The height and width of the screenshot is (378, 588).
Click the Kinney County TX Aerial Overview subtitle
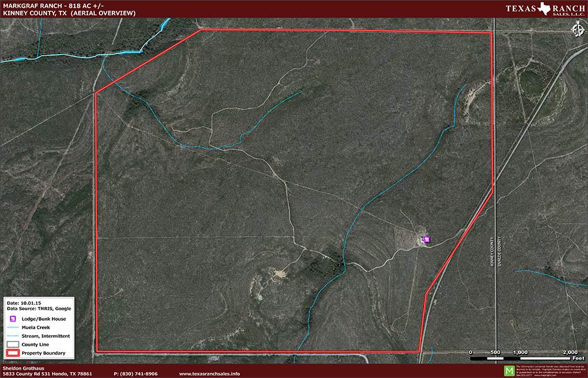pyautogui.click(x=69, y=12)
